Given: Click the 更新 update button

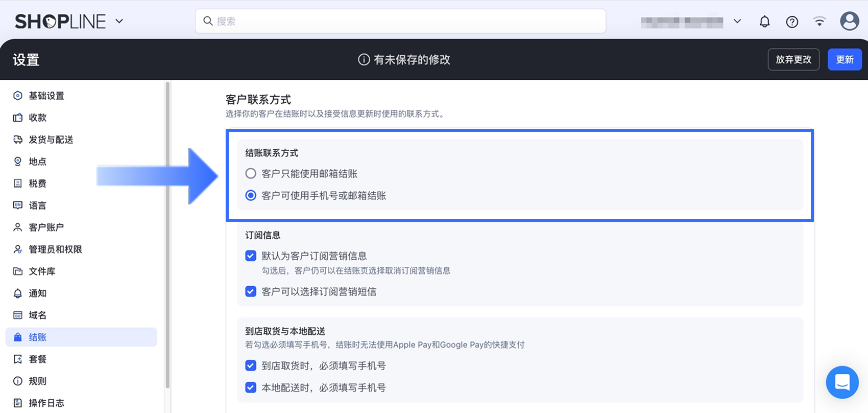Looking at the screenshot, I should pyautogui.click(x=845, y=59).
